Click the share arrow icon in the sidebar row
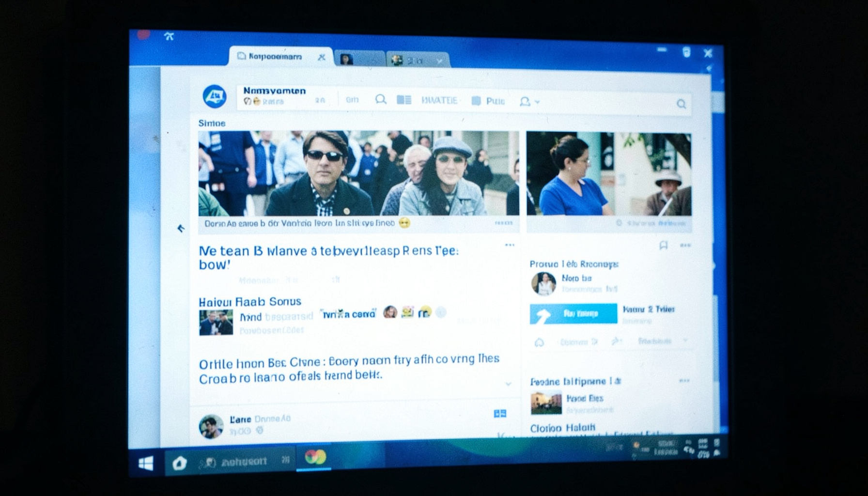 (616, 341)
